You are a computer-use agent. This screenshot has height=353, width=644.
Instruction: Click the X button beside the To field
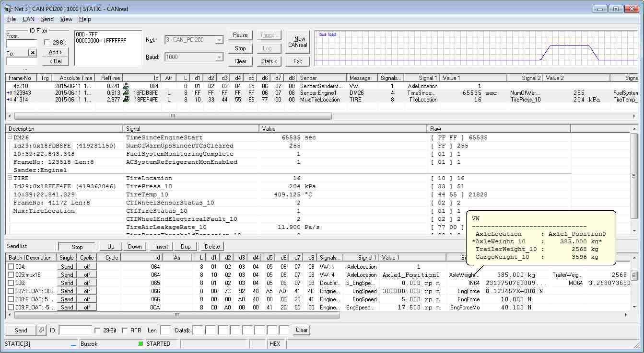[33, 53]
